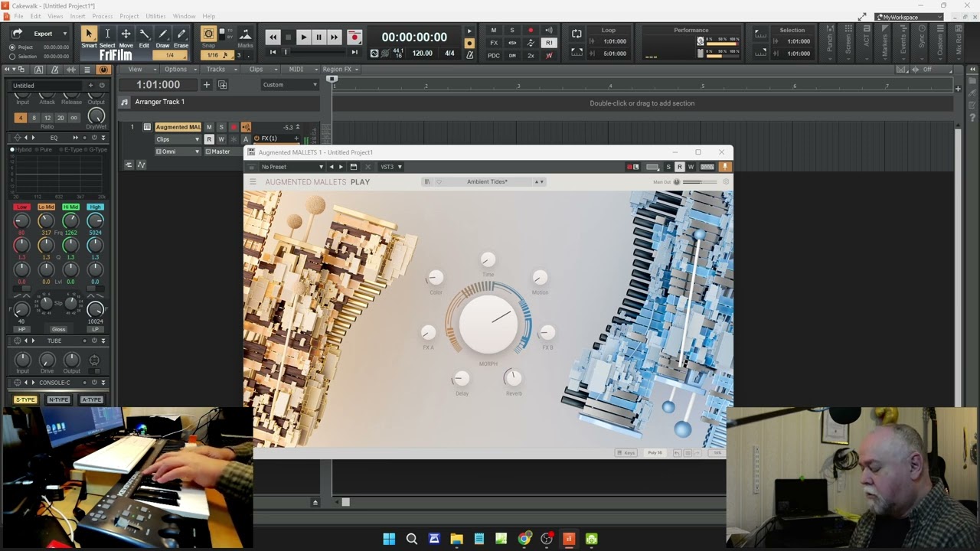The width and height of the screenshot is (980, 551).
Task: Open Google Chrome from the taskbar
Action: click(x=524, y=539)
